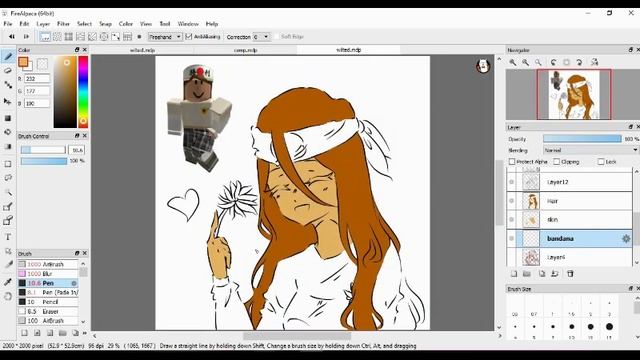The image size is (640, 360).
Task: Open the Layer menu
Action: coord(43,24)
